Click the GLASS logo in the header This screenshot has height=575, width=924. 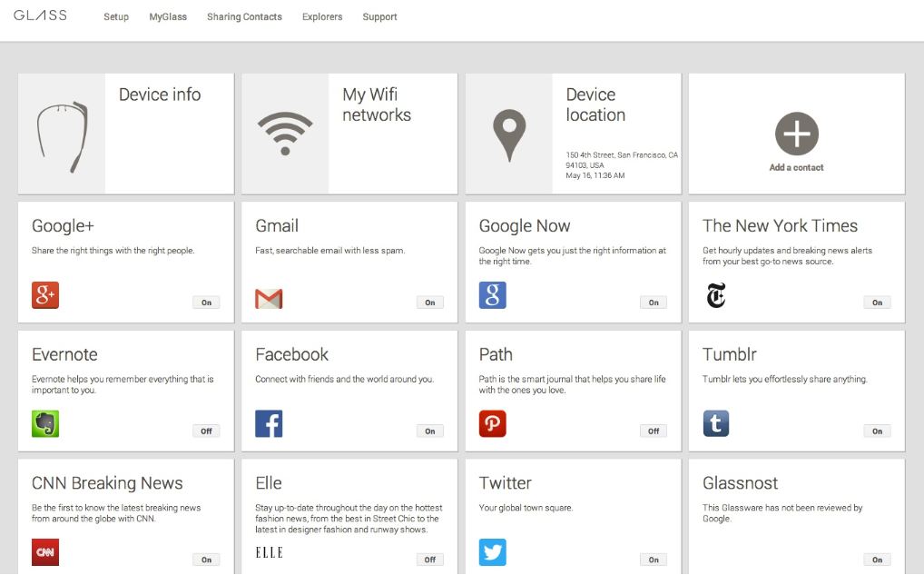point(40,15)
